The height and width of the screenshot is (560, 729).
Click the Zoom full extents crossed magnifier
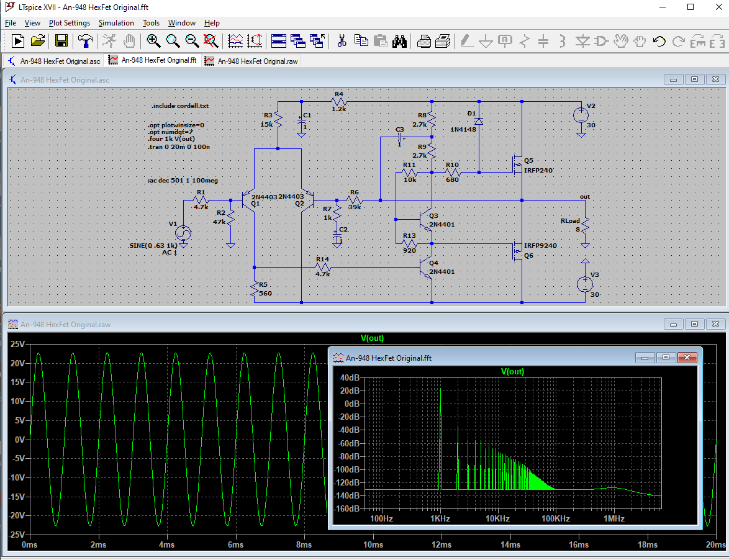211,41
